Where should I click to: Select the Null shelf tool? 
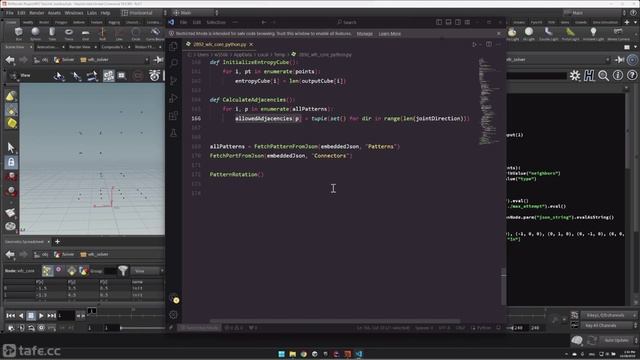[x=102, y=34]
